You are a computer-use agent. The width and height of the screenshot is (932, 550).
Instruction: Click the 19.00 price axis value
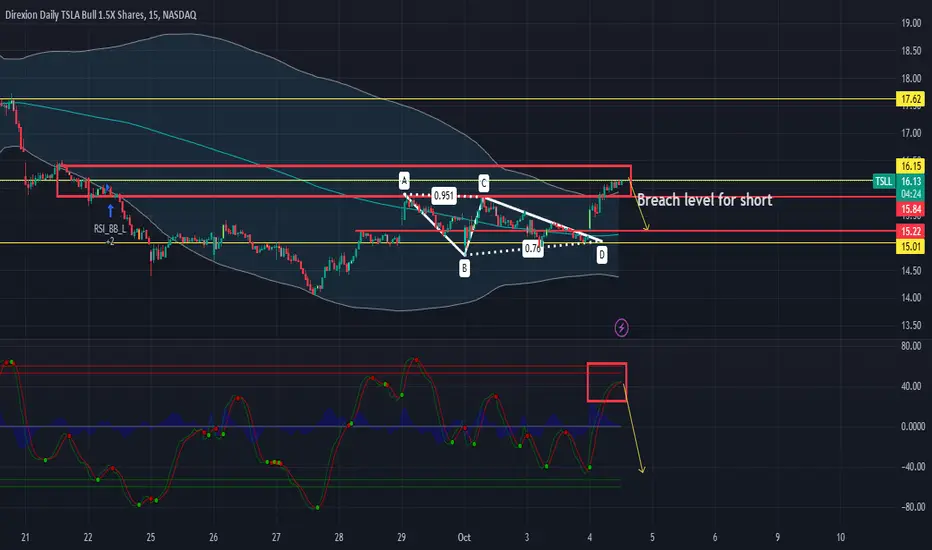(x=911, y=23)
